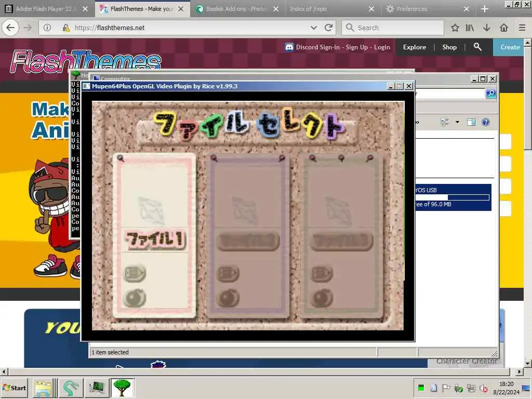
Task: Click the YOS USB drive item
Action: tap(453, 197)
